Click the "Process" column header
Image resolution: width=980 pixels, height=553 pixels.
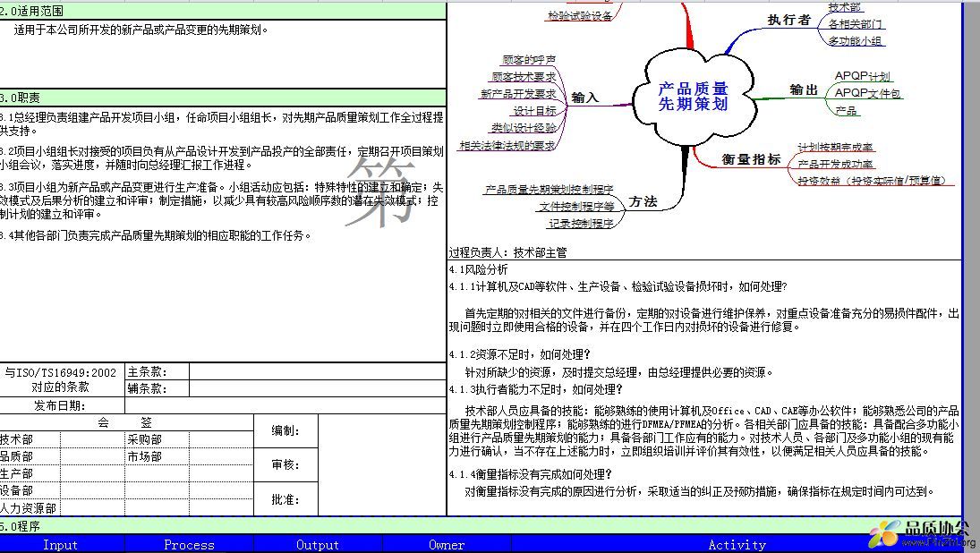pyautogui.click(x=190, y=545)
